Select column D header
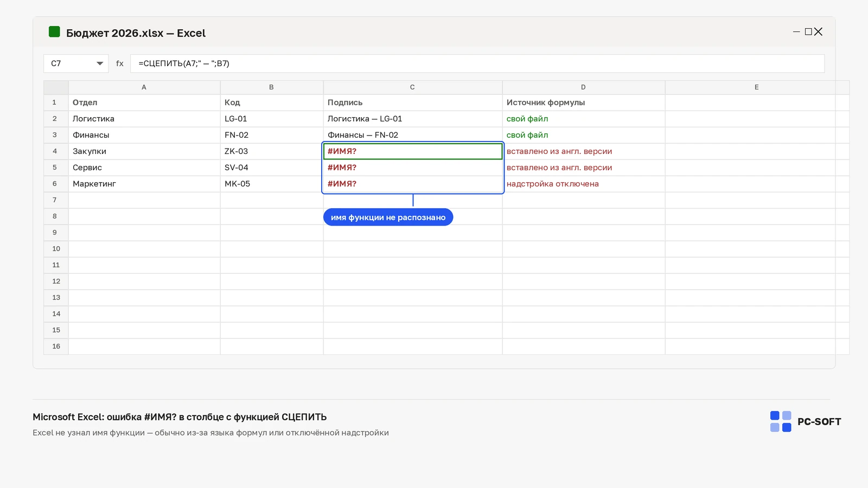 tap(584, 87)
